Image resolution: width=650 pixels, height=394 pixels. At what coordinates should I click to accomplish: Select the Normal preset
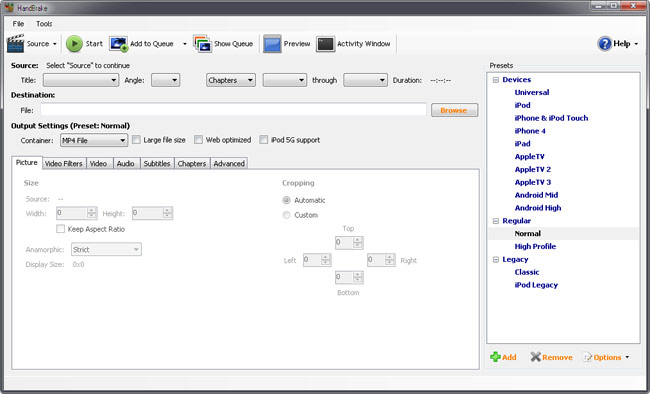[528, 234]
